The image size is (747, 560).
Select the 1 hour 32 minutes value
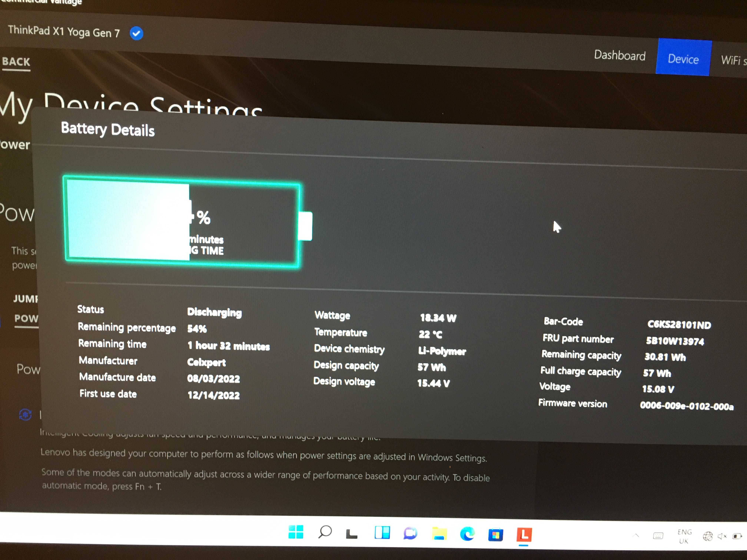coord(229,346)
